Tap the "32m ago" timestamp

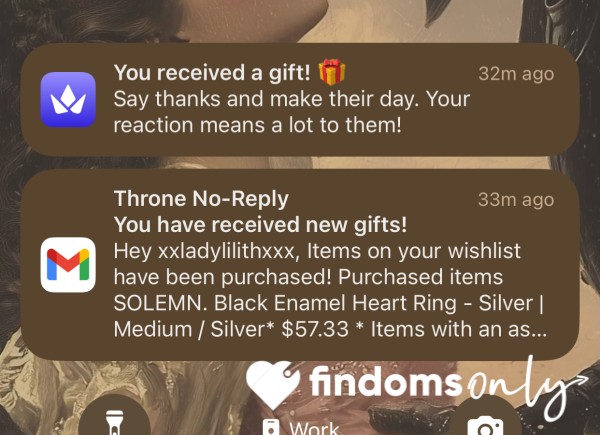pos(516,74)
